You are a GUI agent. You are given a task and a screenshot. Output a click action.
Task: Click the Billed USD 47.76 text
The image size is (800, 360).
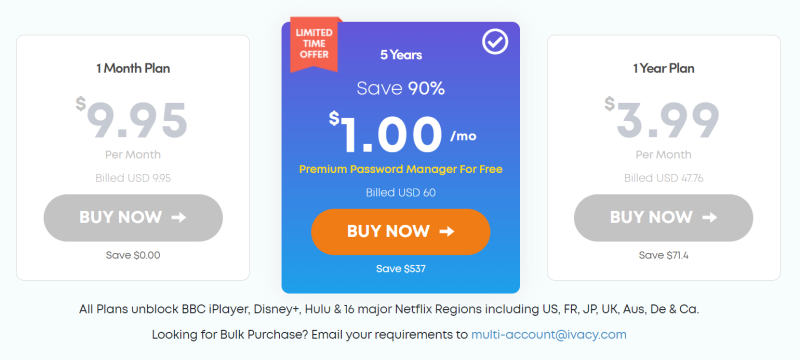pos(663,178)
